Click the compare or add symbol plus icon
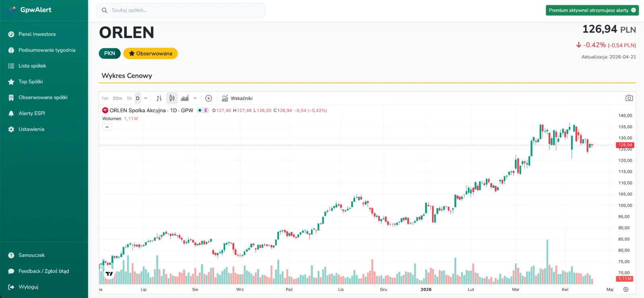 (x=208, y=98)
